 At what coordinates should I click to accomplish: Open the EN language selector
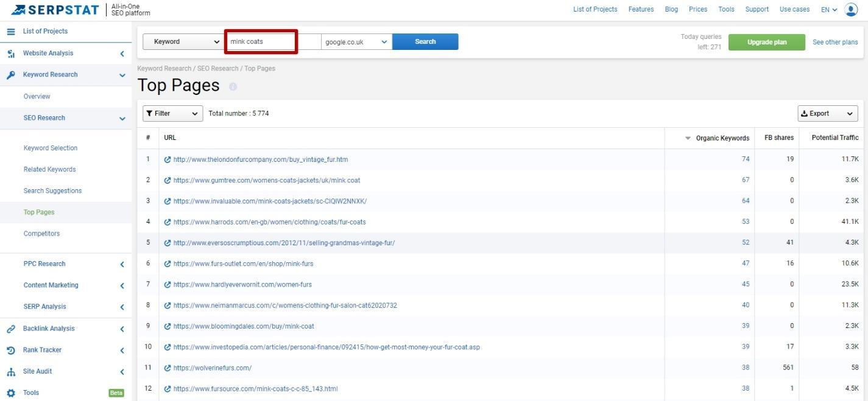point(829,10)
